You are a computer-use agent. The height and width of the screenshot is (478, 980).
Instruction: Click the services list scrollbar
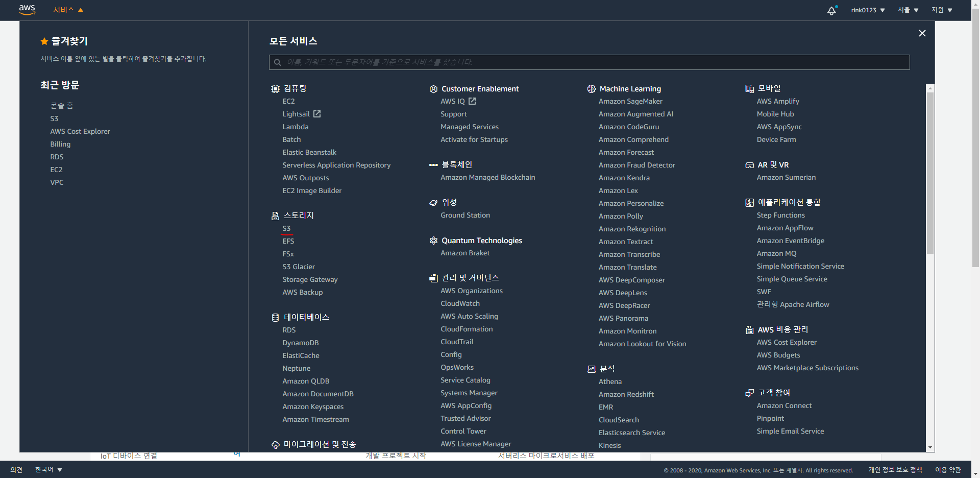tap(930, 173)
